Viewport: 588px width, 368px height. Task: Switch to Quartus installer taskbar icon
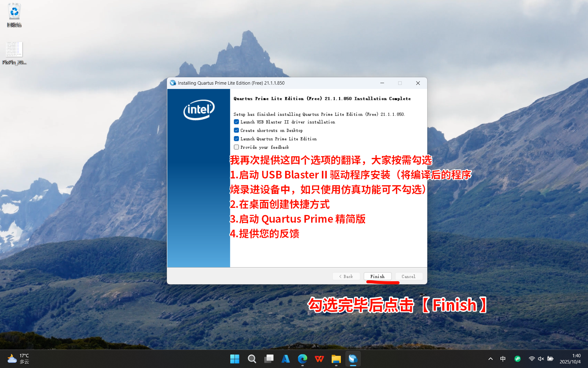pos(353,359)
